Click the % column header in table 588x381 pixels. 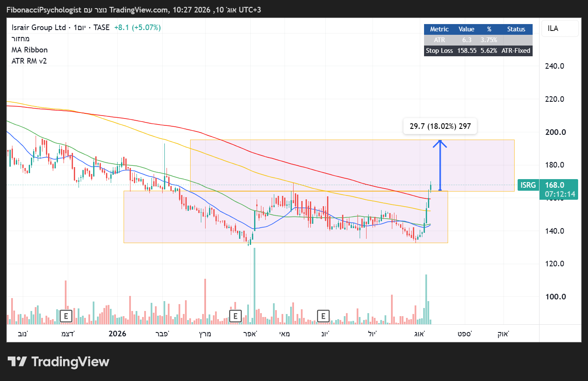click(489, 29)
